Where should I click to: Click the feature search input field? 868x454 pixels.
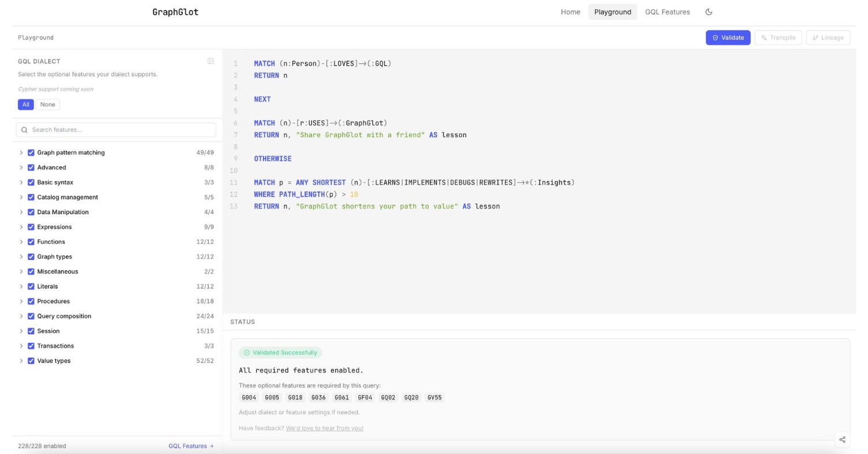pos(116,130)
